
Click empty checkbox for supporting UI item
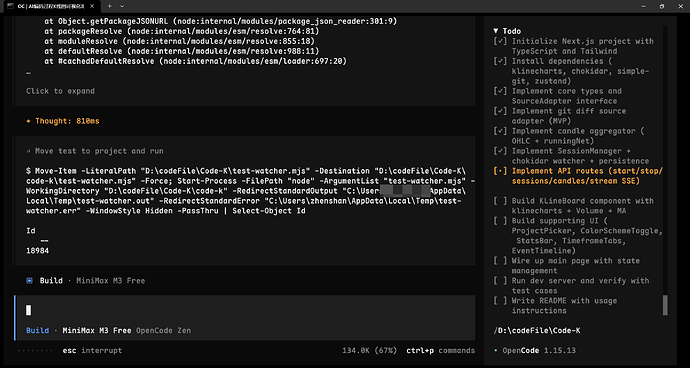500,221
